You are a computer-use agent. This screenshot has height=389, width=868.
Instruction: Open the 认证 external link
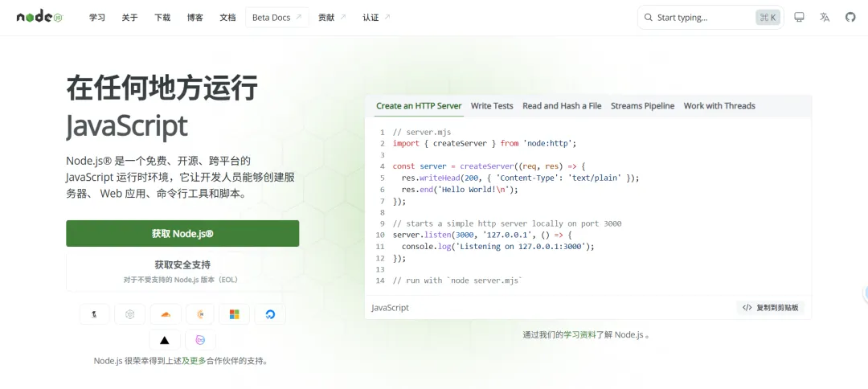tap(376, 18)
